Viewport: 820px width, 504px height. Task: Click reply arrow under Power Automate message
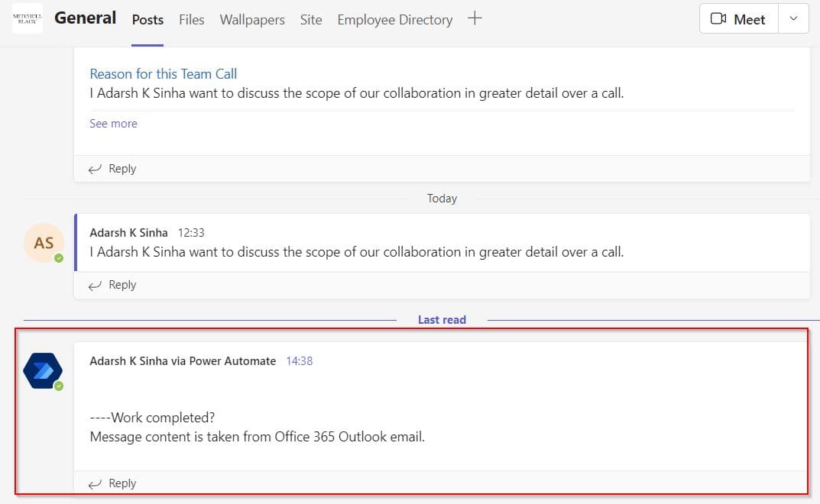click(95, 483)
